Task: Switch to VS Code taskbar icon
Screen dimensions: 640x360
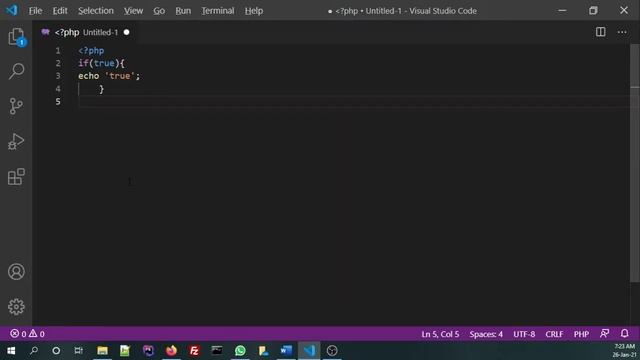Action: point(309,351)
